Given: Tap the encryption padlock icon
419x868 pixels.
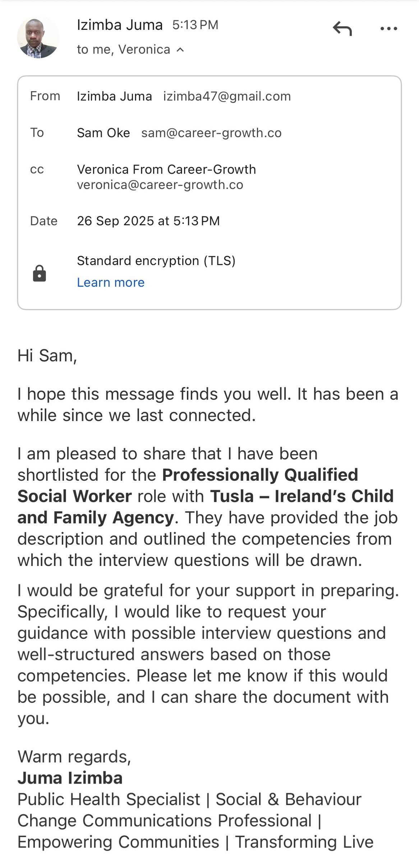Looking at the screenshot, I should [39, 273].
